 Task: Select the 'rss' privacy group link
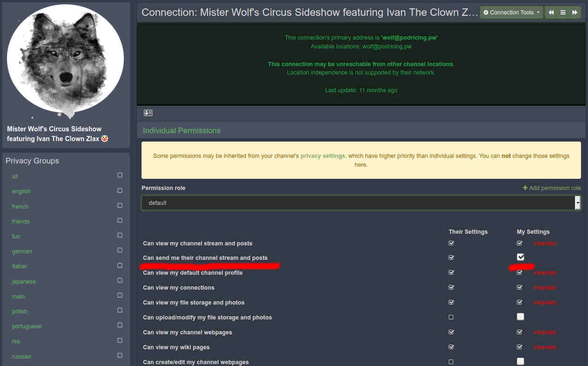(16, 341)
